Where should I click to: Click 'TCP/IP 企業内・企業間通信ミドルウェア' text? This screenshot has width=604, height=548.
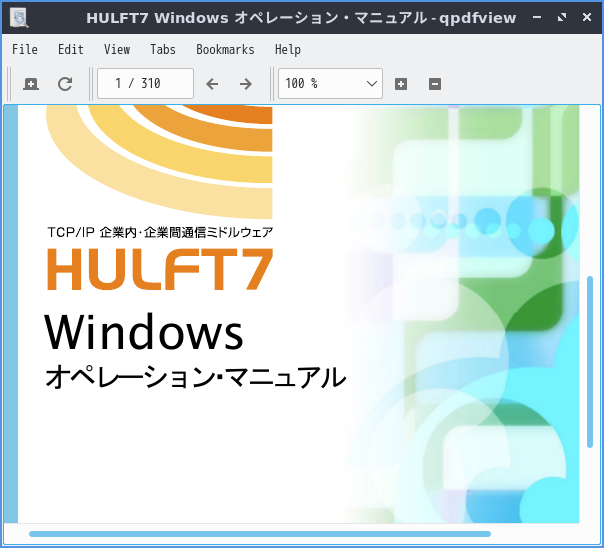tap(160, 232)
